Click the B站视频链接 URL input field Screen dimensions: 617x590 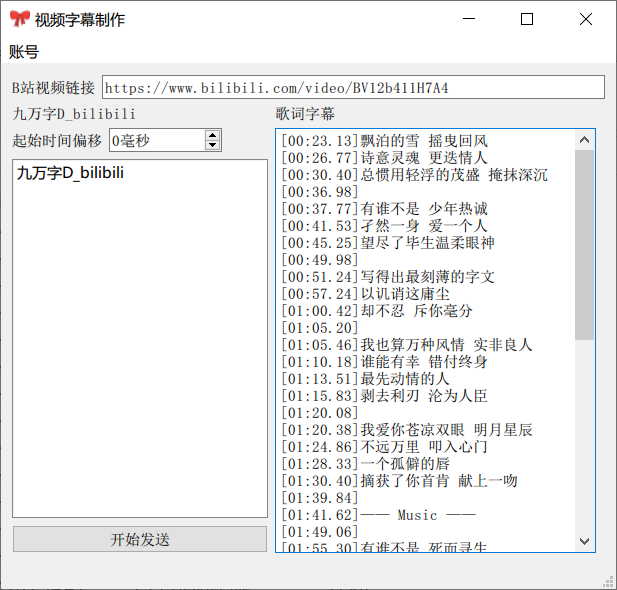coord(353,87)
